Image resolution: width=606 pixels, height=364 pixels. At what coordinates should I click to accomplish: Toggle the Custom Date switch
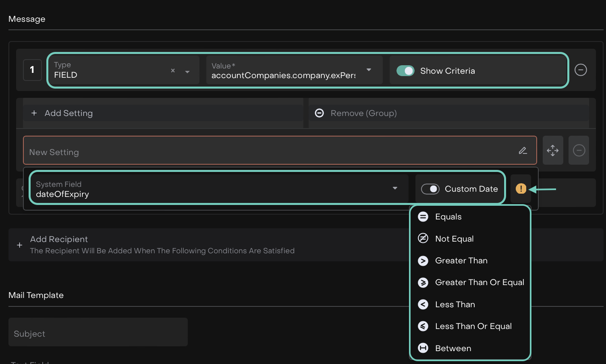point(430,189)
